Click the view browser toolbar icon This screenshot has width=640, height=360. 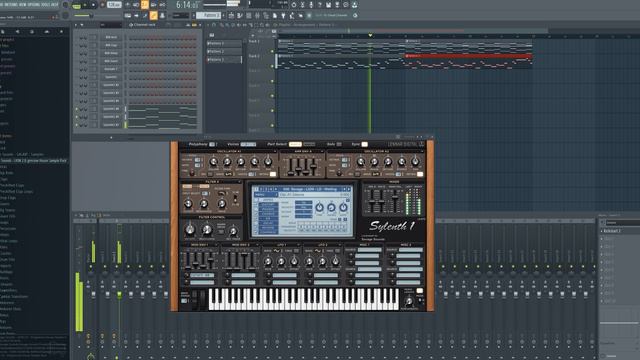[x=265, y=16]
